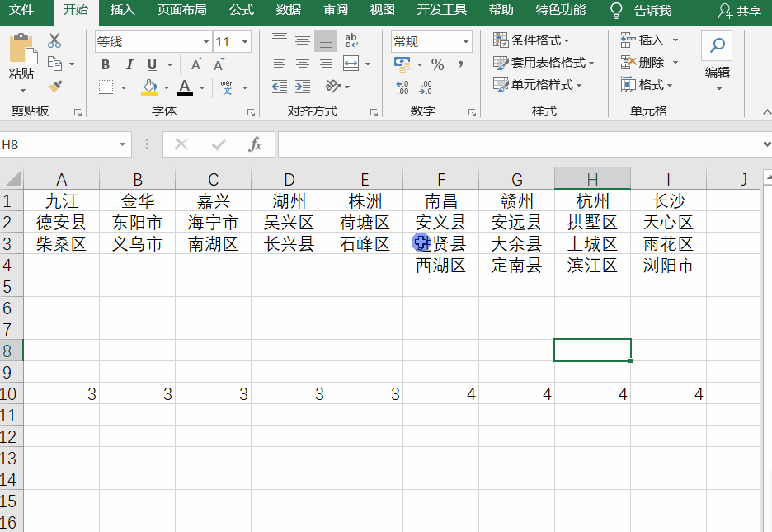Decrease indent icon

(279, 87)
